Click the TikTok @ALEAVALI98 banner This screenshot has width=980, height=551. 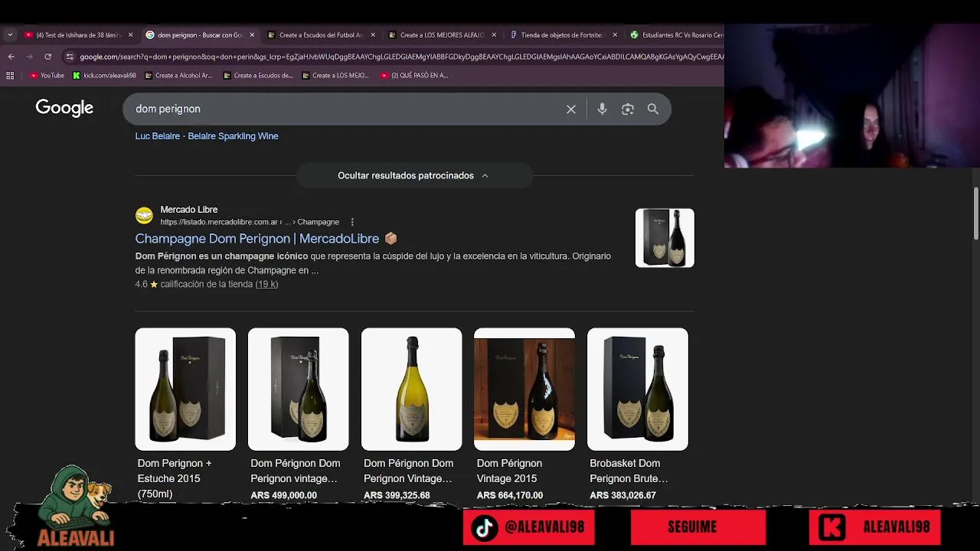(x=529, y=527)
